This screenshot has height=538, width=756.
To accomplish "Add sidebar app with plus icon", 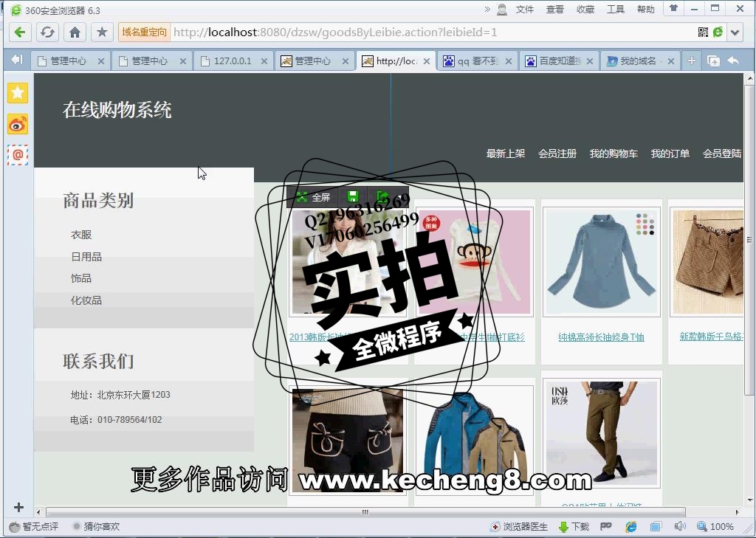I will [x=18, y=507].
